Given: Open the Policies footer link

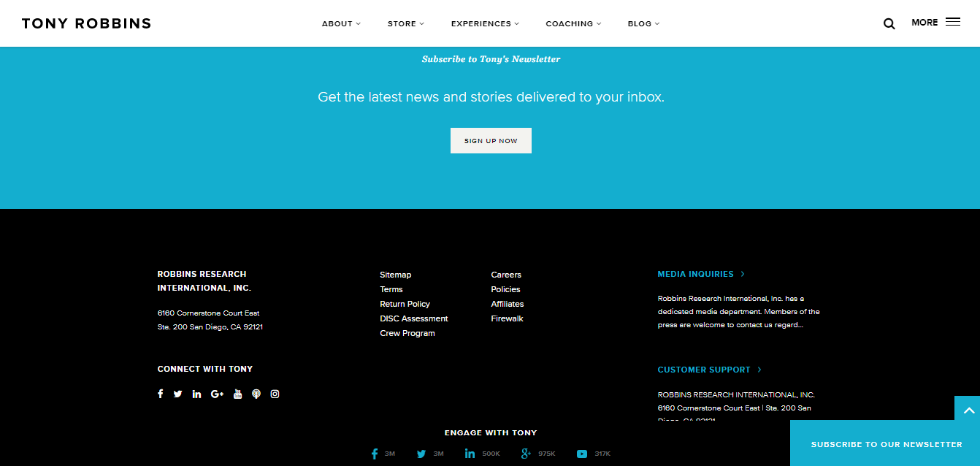Looking at the screenshot, I should (x=505, y=289).
